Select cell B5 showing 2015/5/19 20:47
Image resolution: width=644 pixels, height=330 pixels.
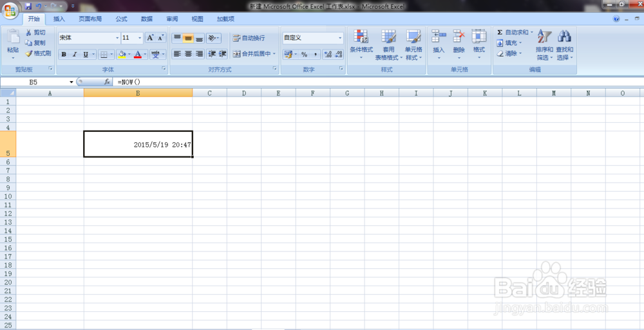pyautogui.click(x=138, y=144)
